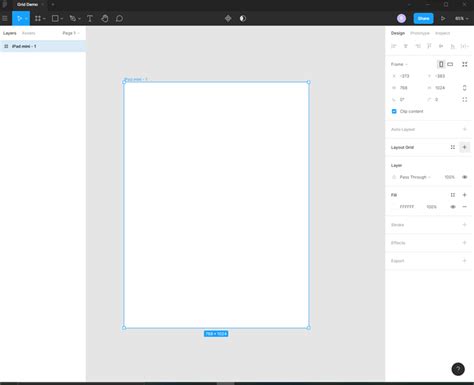Image resolution: width=474 pixels, height=385 pixels.
Task: Open the Help question mark button
Action: (458, 369)
